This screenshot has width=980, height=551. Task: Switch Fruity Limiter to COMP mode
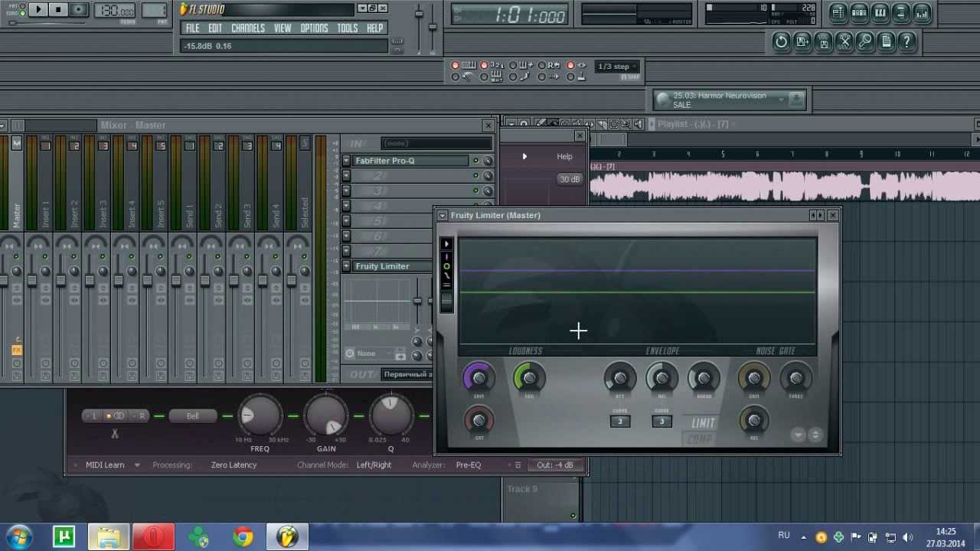700,439
